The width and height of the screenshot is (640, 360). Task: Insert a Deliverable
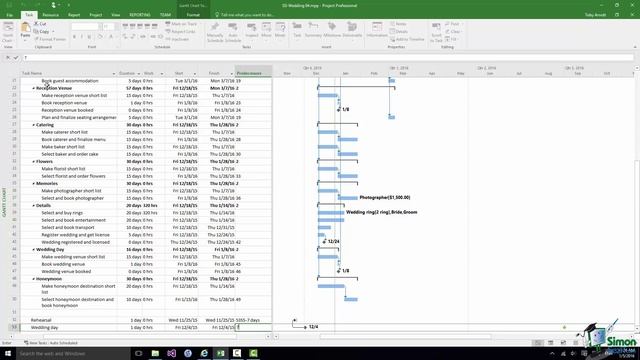pyautogui.click(x=352, y=31)
